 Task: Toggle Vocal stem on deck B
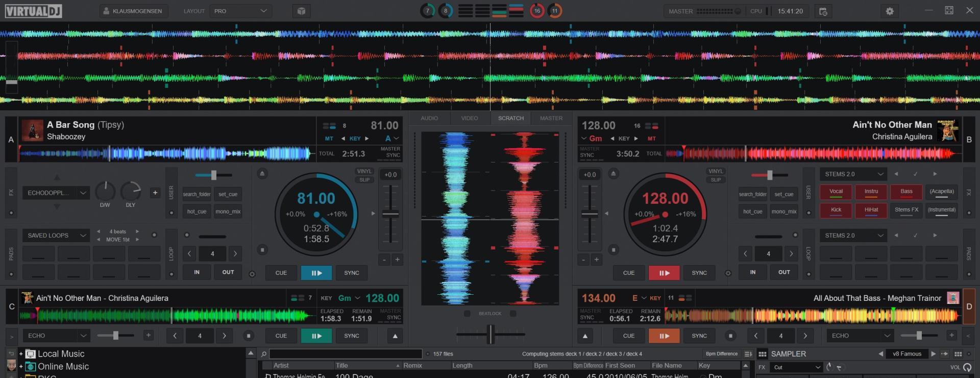(836, 192)
